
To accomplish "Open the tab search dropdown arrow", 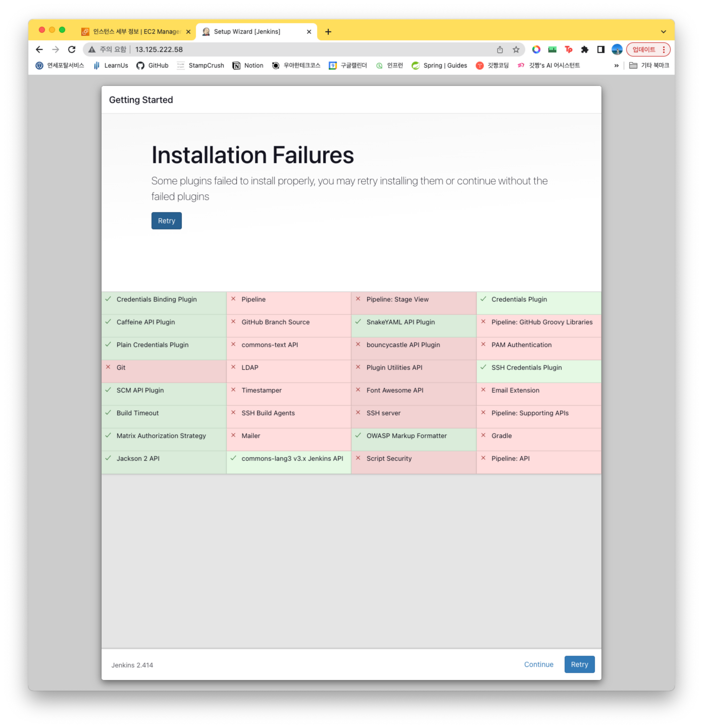I will pyautogui.click(x=663, y=32).
